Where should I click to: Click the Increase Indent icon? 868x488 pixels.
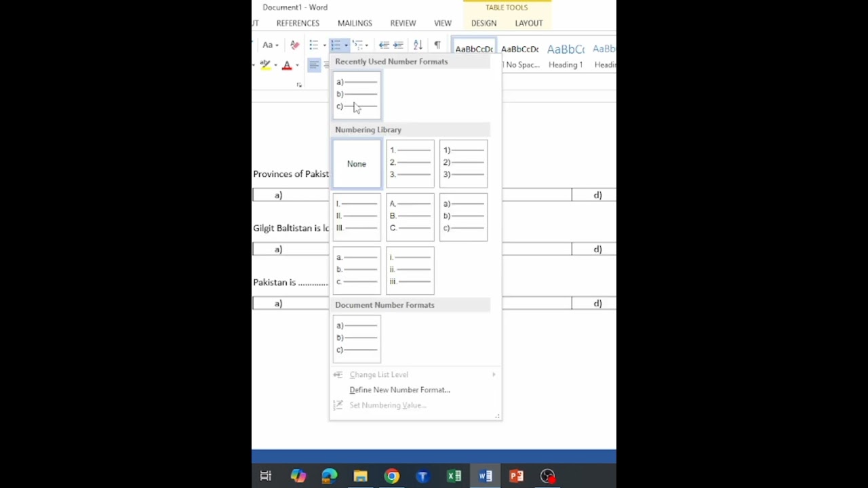[398, 45]
